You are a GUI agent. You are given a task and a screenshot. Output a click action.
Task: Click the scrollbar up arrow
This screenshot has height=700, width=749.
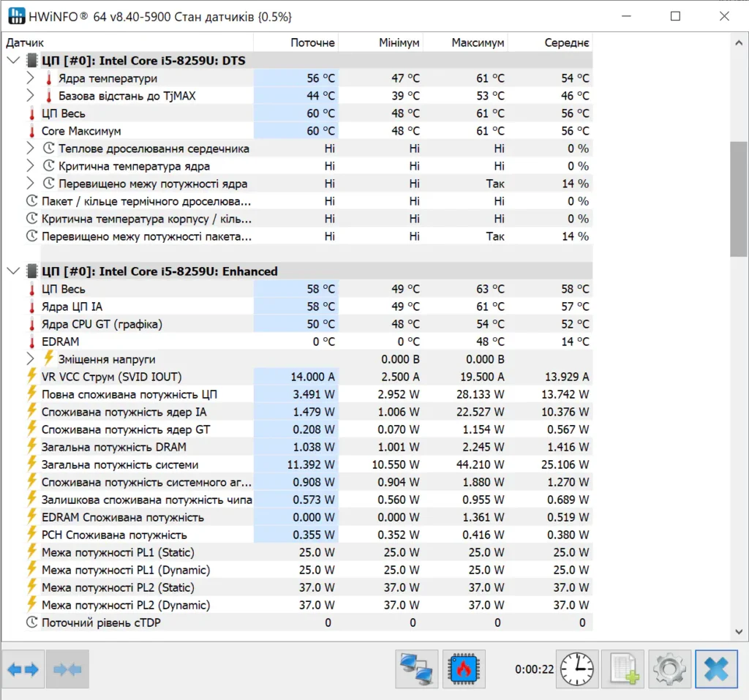739,42
